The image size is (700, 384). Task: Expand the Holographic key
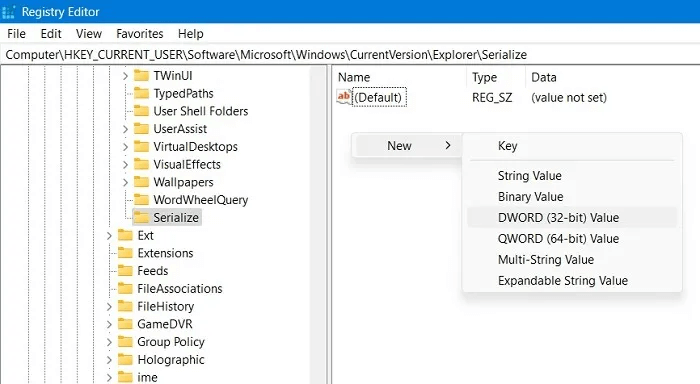click(x=109, y=360)
